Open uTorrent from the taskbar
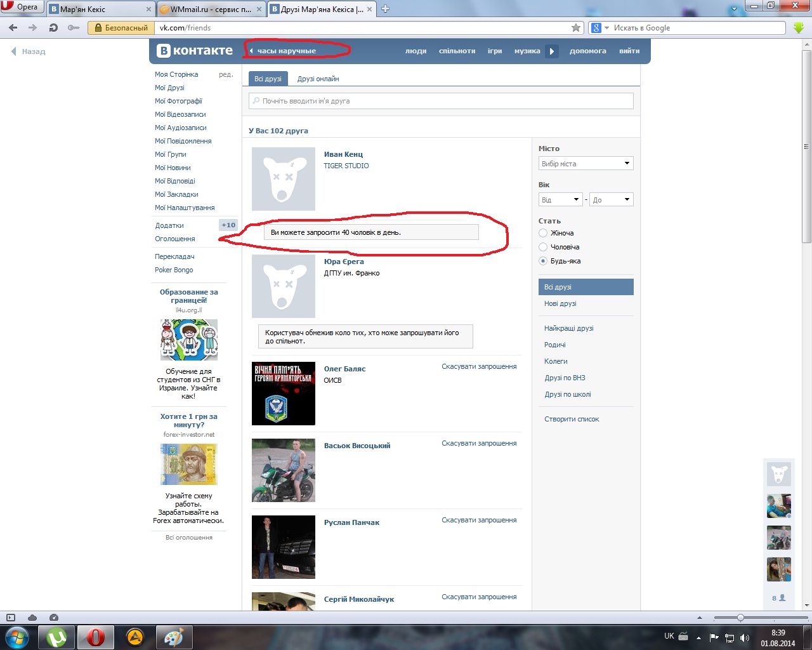The width and height of the screenshot is (812, 650). pos(57,637)
